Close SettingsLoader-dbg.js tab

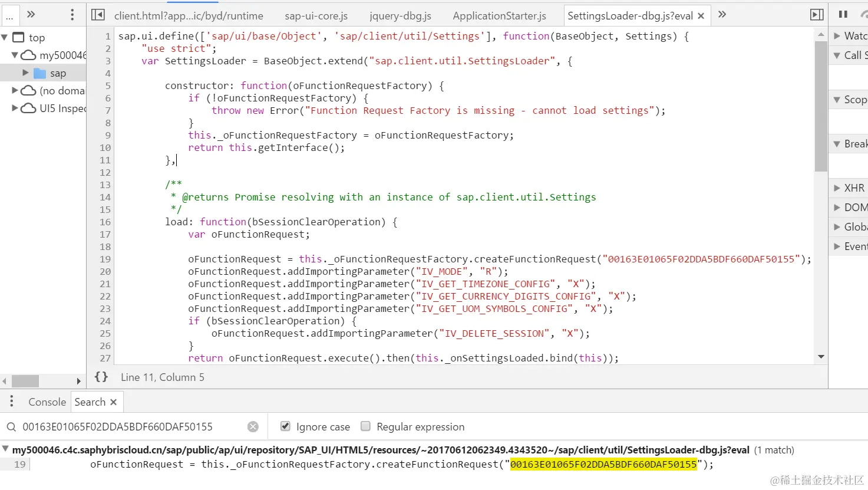tap(701, 16)
